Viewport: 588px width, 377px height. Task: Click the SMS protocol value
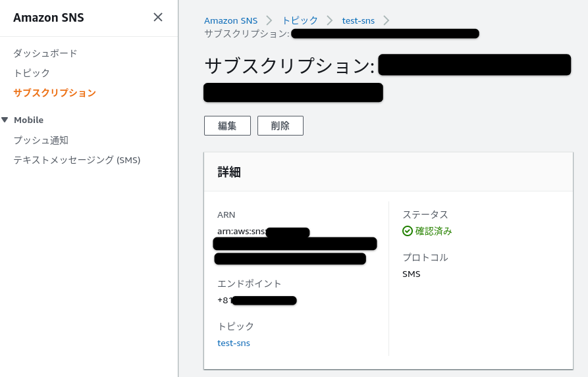pyautogui.click(x=412, y=274)
